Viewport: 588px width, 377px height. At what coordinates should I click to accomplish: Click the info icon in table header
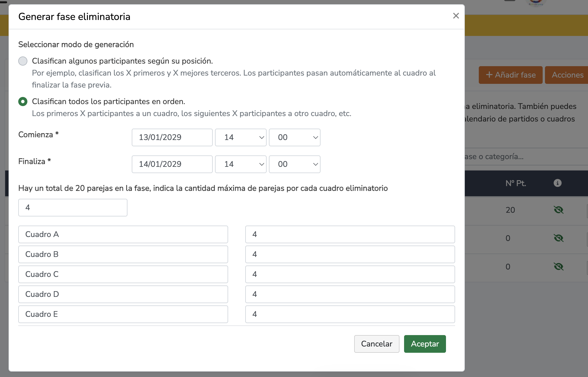pos(557,183)
